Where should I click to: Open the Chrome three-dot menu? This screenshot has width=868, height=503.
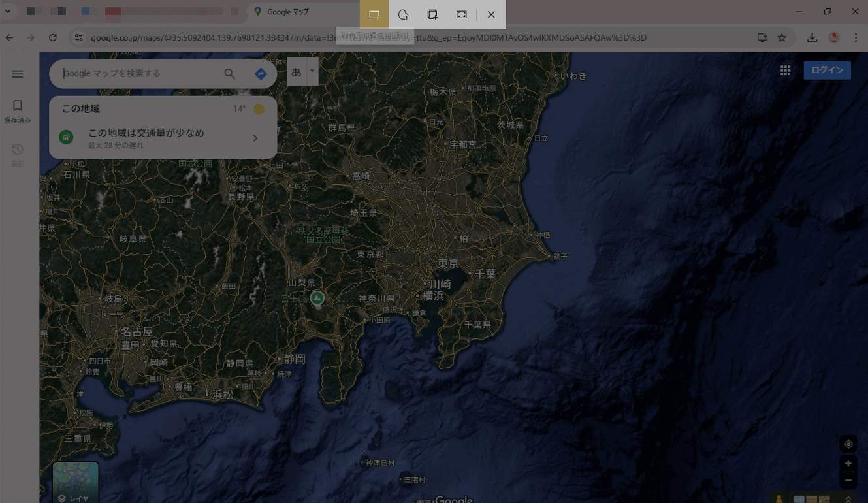pos(856,38)
